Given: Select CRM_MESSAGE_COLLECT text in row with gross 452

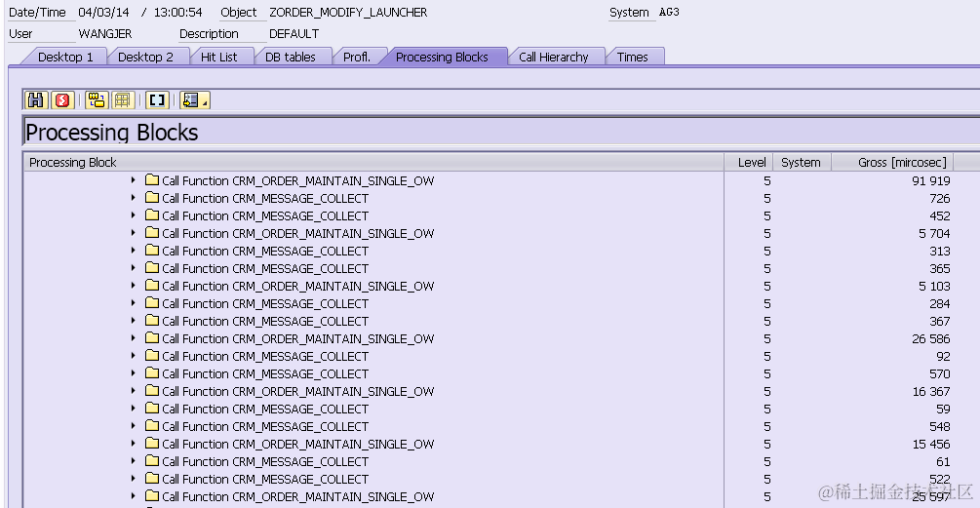Looking at the screenshot, I should coord(300,215).
